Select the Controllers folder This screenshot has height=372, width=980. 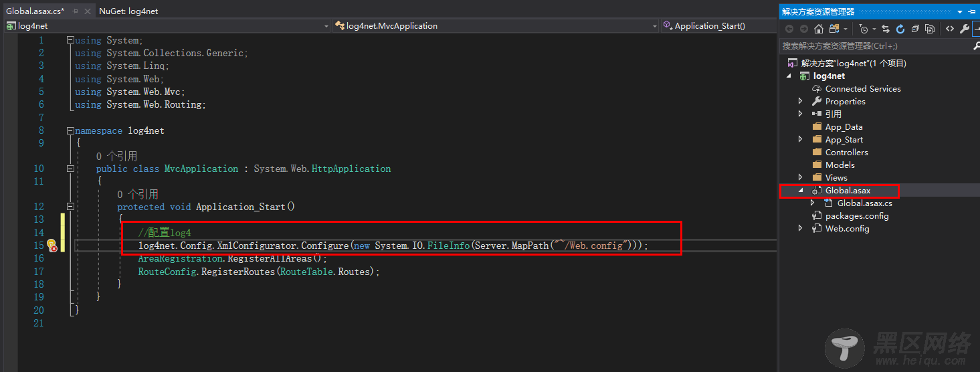846,152
